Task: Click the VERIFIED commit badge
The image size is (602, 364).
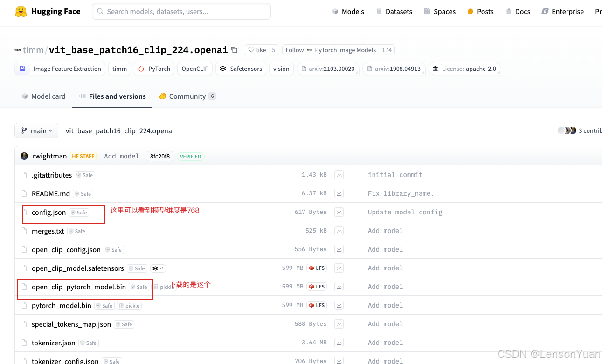Action: coord(191,157)
